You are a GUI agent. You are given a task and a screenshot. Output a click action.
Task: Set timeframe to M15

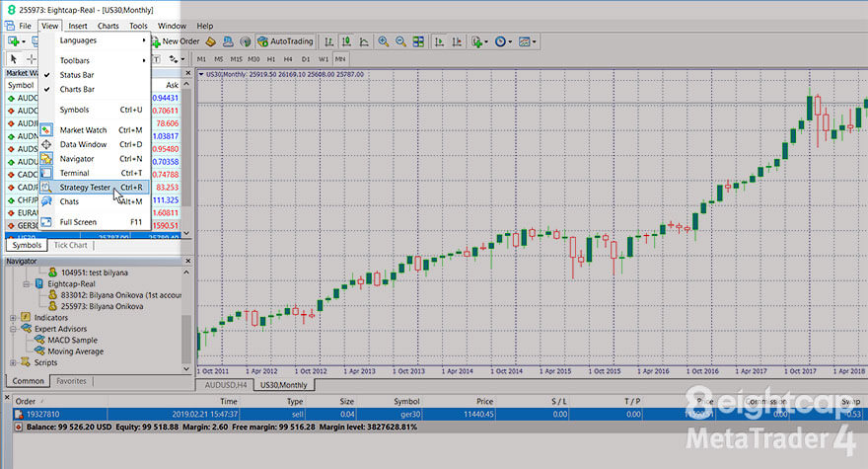tap(237, 59)
